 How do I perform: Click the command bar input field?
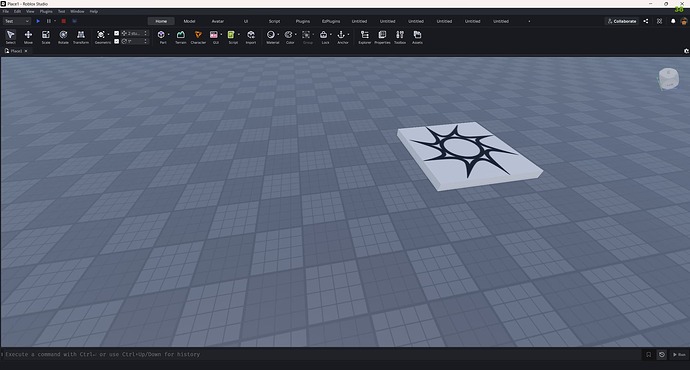coord(321,354)
